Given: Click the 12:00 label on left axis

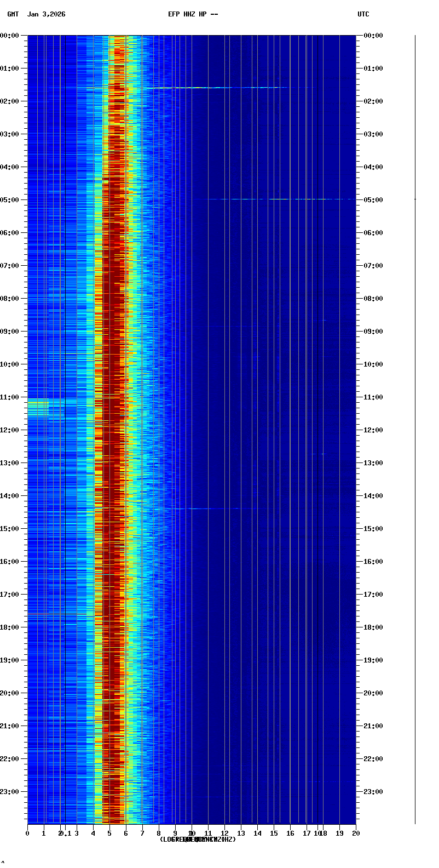Looking at the screenshot, I should (10, 430).
